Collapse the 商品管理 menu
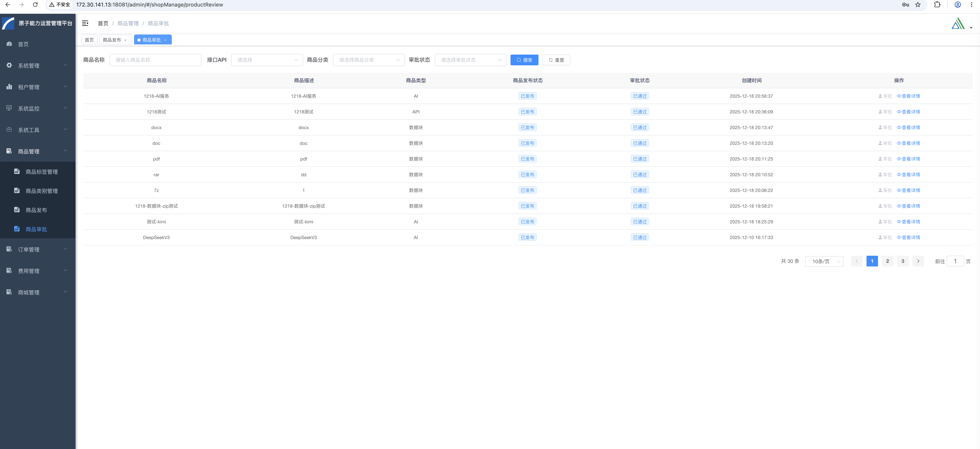980x449 pixels. point(38,151)
